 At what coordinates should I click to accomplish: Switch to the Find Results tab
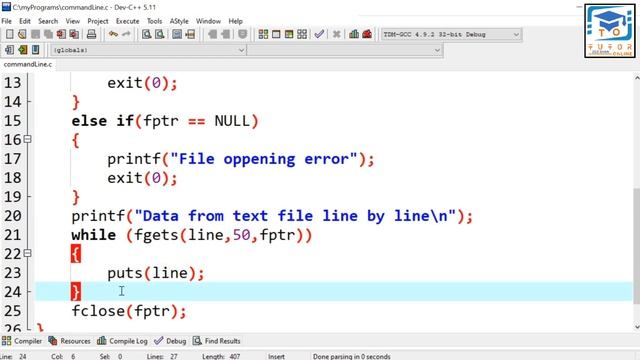click(217, 341)
